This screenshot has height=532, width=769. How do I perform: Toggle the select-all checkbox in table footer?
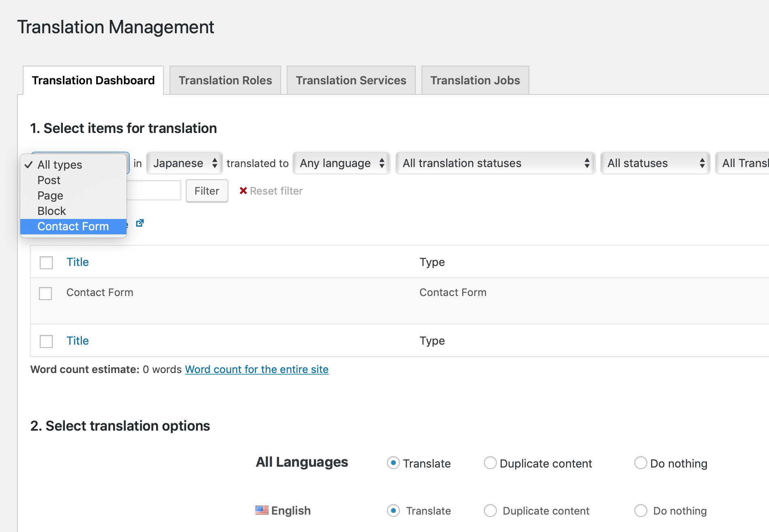click(x=46, y=341)
